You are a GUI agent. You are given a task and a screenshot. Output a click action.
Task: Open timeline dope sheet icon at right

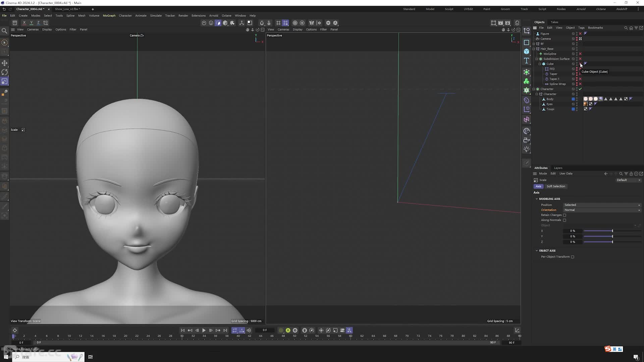tap(517, 330)
